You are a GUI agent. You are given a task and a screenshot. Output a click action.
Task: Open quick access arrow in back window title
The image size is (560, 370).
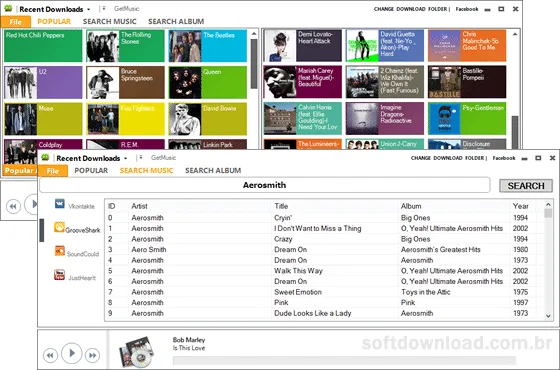[104, 9]
